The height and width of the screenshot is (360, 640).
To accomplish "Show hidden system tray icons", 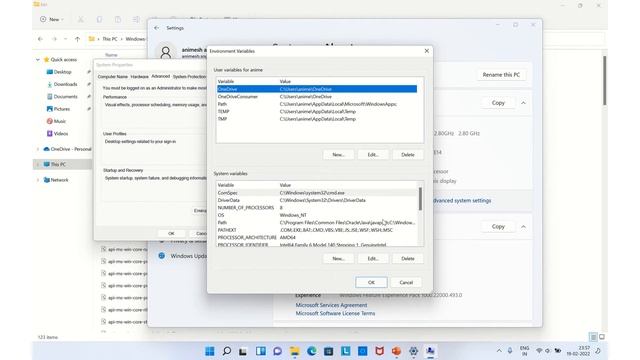I will click(499, 351).
